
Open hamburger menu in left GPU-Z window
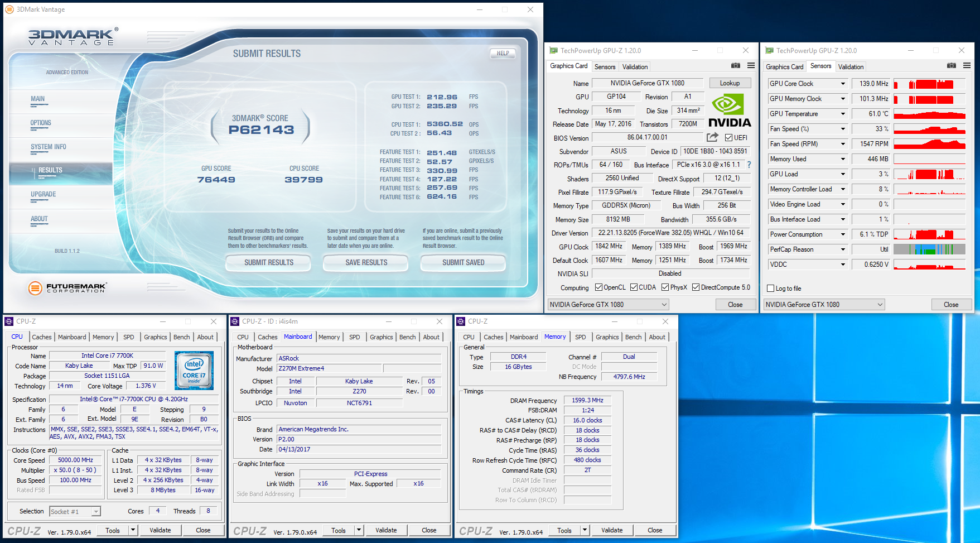(751, 65)
